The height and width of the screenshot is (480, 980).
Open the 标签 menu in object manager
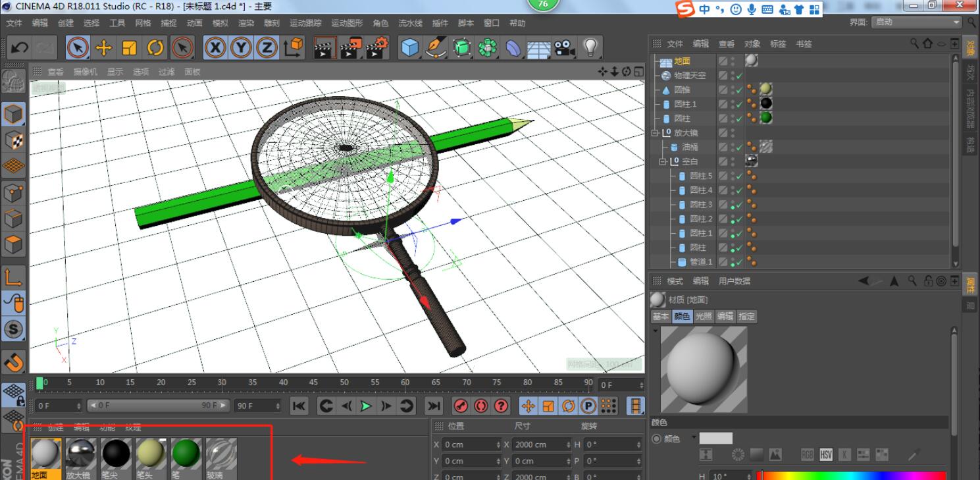778,44
